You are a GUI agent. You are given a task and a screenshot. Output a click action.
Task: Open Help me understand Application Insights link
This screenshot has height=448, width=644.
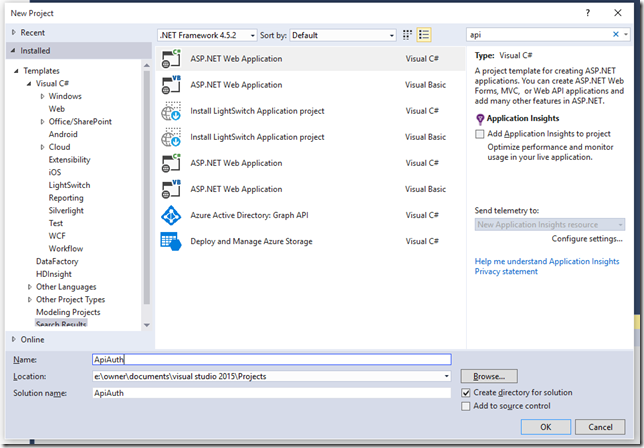click(x=547, y=262)
